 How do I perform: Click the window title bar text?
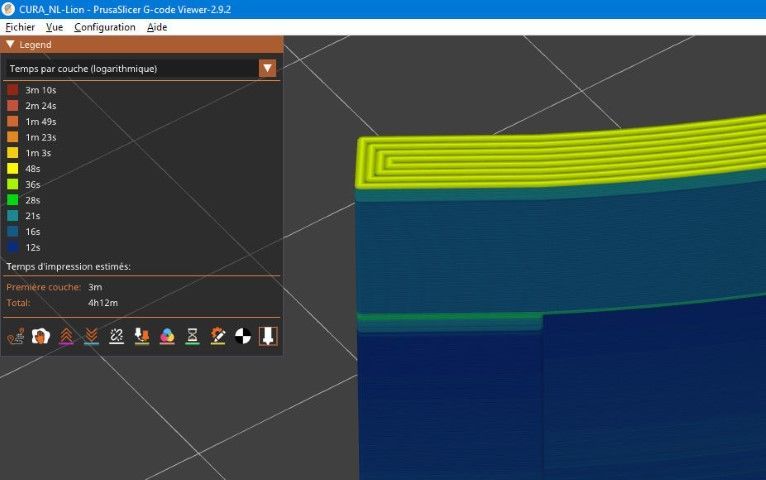coord(125,9)
